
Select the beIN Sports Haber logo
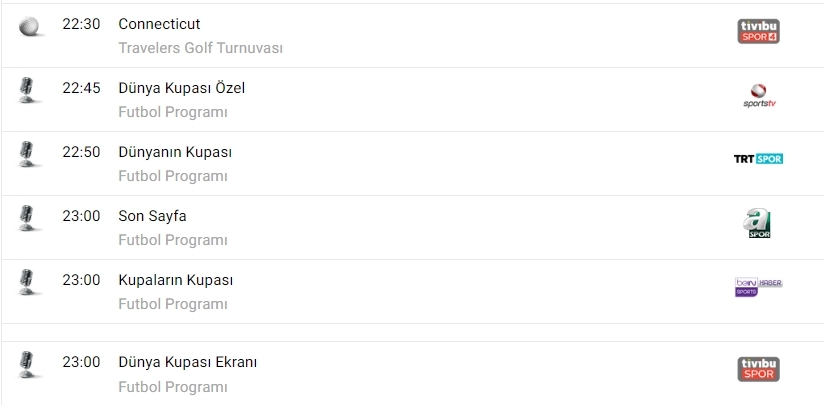pos(758,287)
